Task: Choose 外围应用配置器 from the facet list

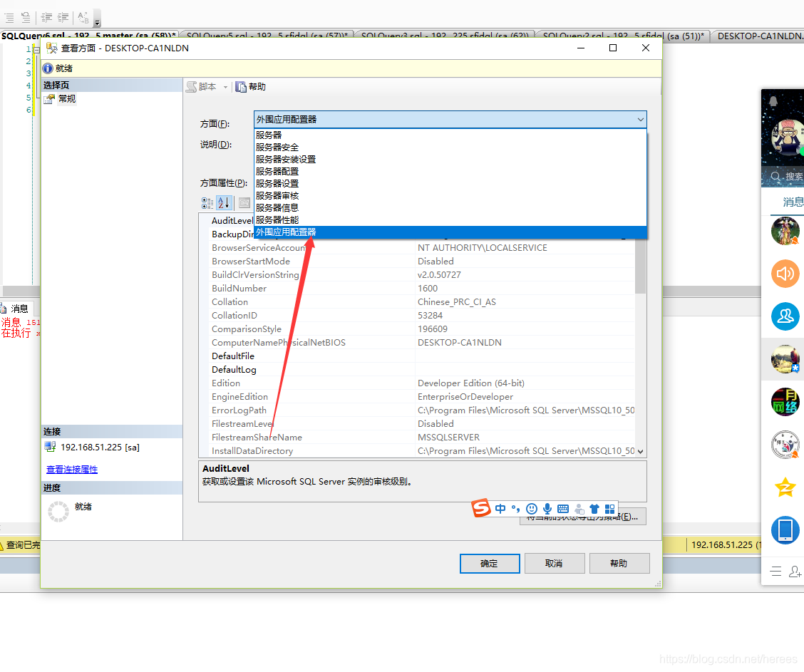Action: [450, 232]
